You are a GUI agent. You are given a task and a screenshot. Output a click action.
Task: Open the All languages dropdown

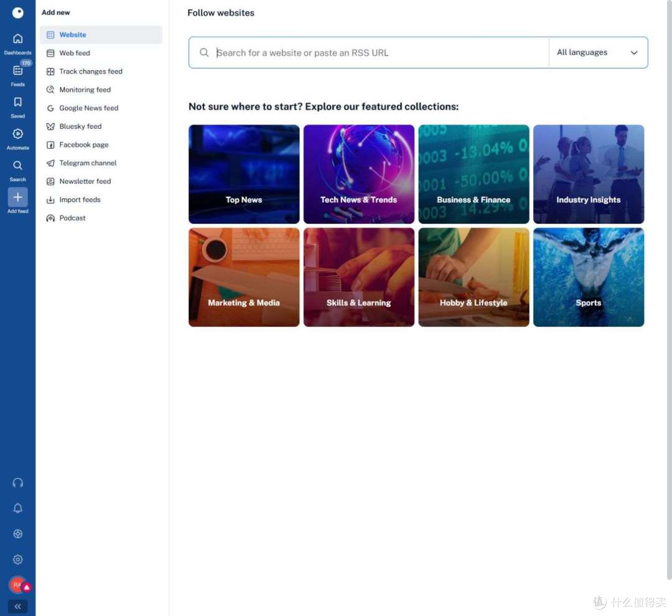pos(598,53)
